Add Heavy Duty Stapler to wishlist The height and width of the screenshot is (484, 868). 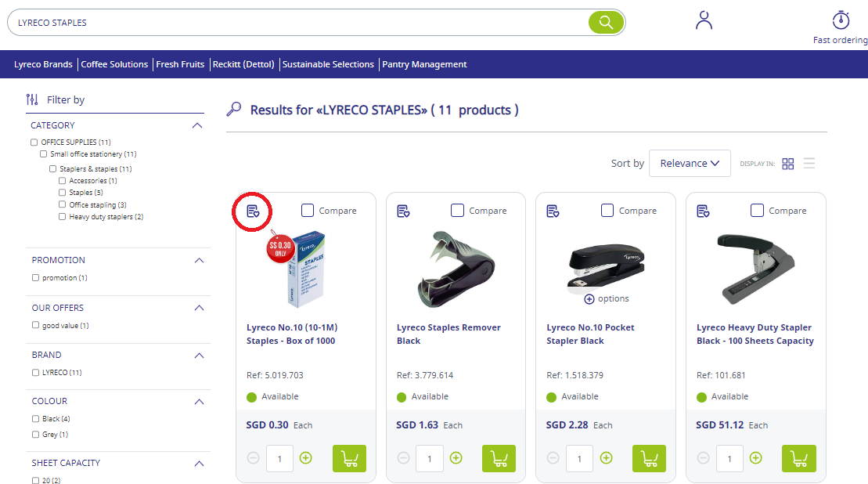click(703, 211)
